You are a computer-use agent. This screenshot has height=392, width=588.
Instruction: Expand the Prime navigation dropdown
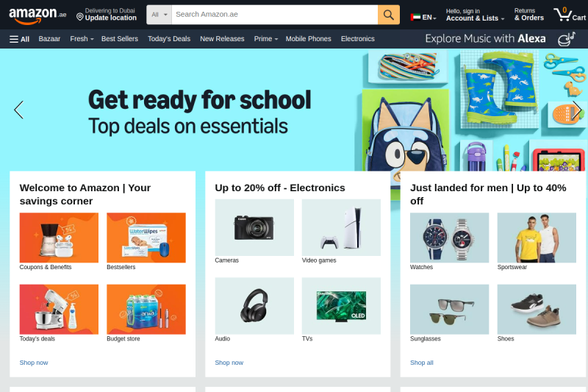coord(266,39)
